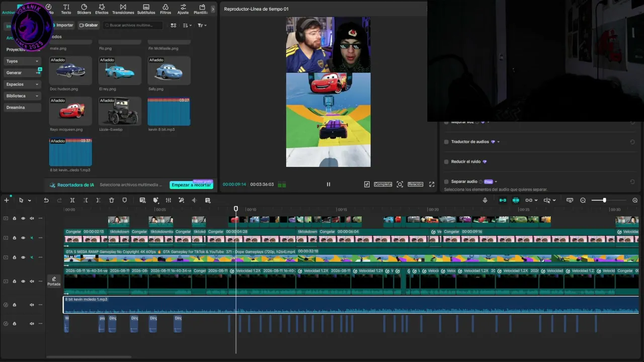Start voiceover recording with the microphone icon
This screenshot has height=362, width=644.
pos(485,200)
